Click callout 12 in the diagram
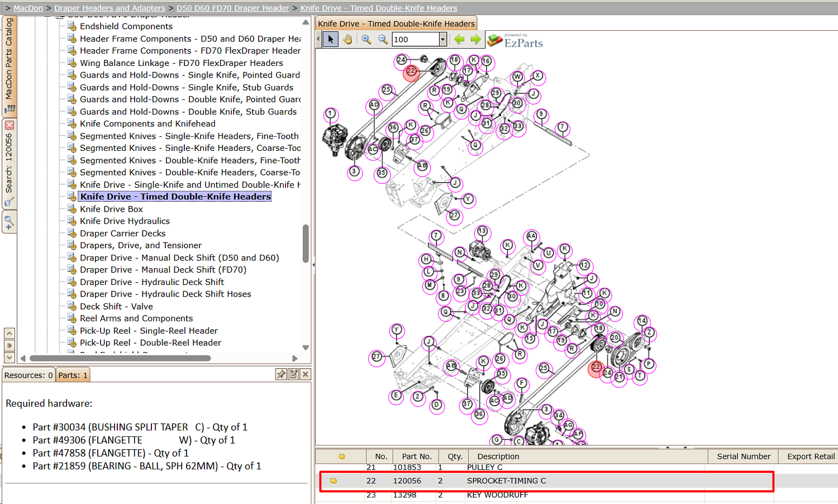Screen dimensions: 838x504 point(584,265)
